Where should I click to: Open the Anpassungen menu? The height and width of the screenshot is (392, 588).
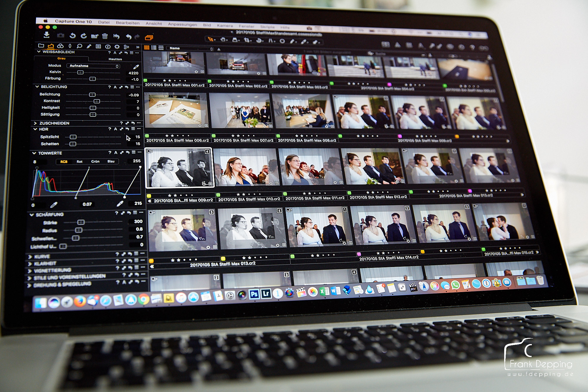(183, 24)
